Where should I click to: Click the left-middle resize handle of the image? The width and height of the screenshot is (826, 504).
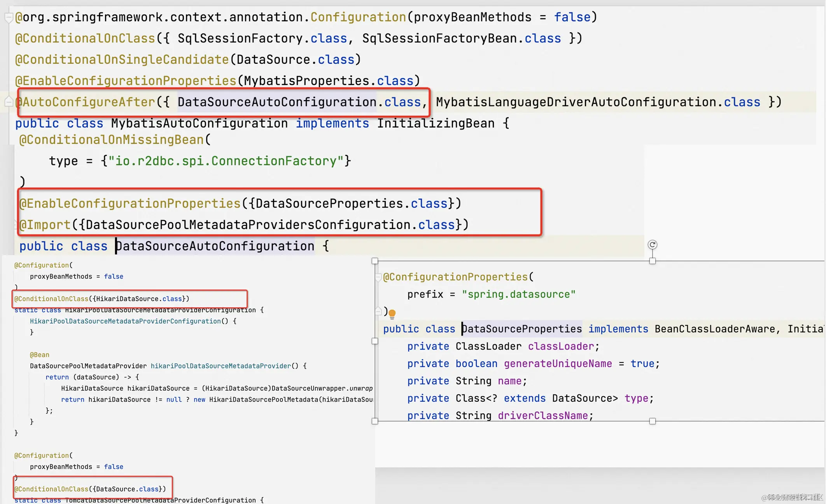(x=375, y=341)
